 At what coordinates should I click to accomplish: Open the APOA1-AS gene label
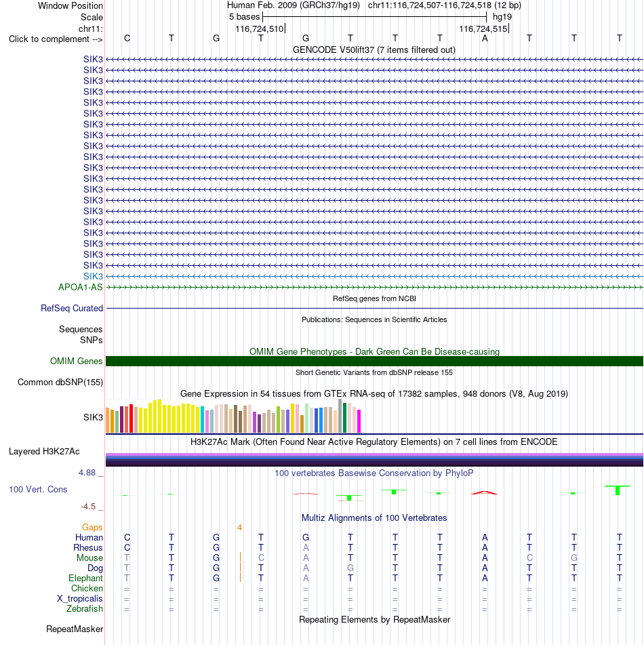coord(80,287)
